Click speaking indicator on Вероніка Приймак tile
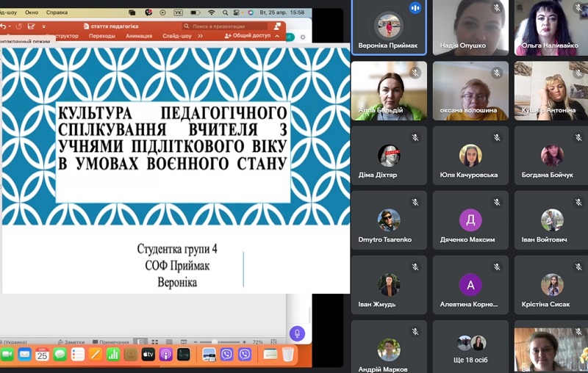588x373 pixels. click(x=415, y=8)
